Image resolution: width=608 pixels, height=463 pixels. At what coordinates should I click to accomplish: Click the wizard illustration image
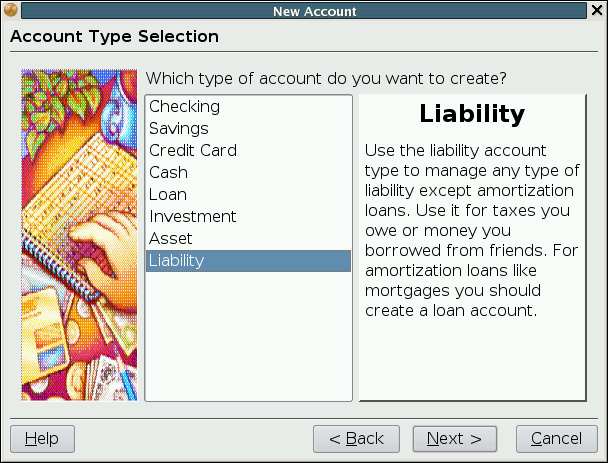click(x=79, y=235)
